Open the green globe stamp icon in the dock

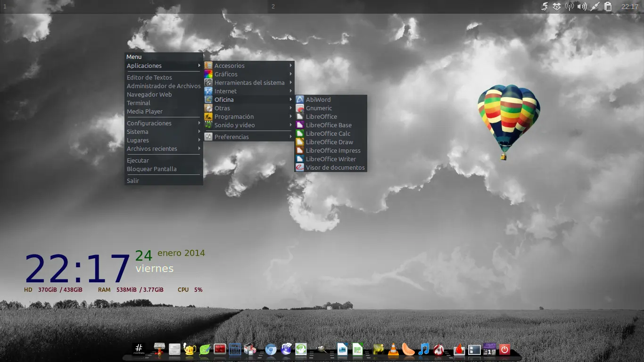[x=301, y=349]
